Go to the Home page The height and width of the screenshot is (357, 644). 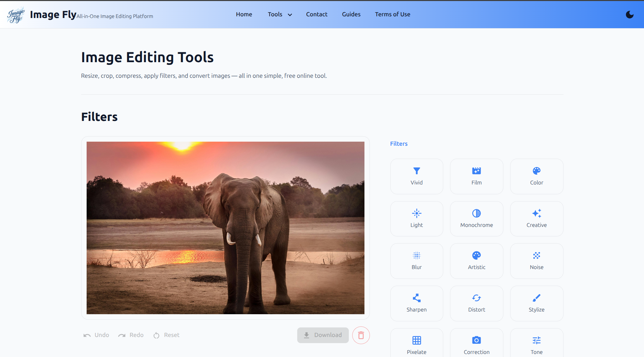coord(244,14)
